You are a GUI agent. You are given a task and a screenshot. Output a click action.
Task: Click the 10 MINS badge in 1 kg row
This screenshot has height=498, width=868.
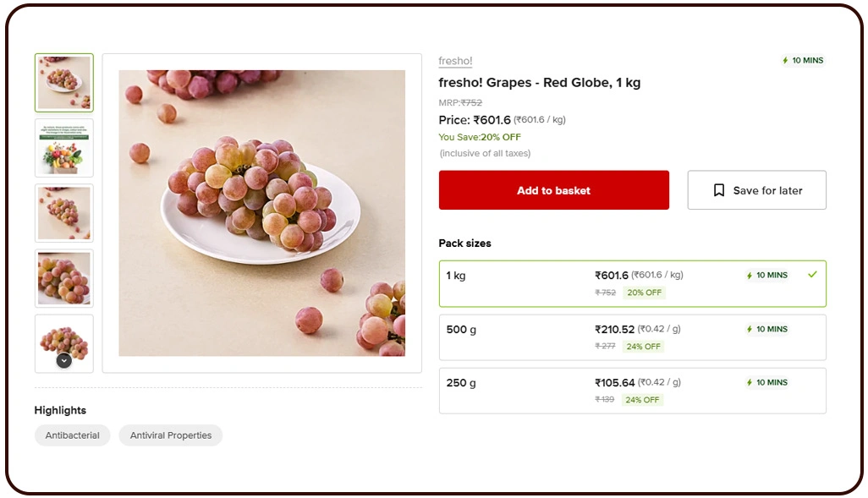766,275
